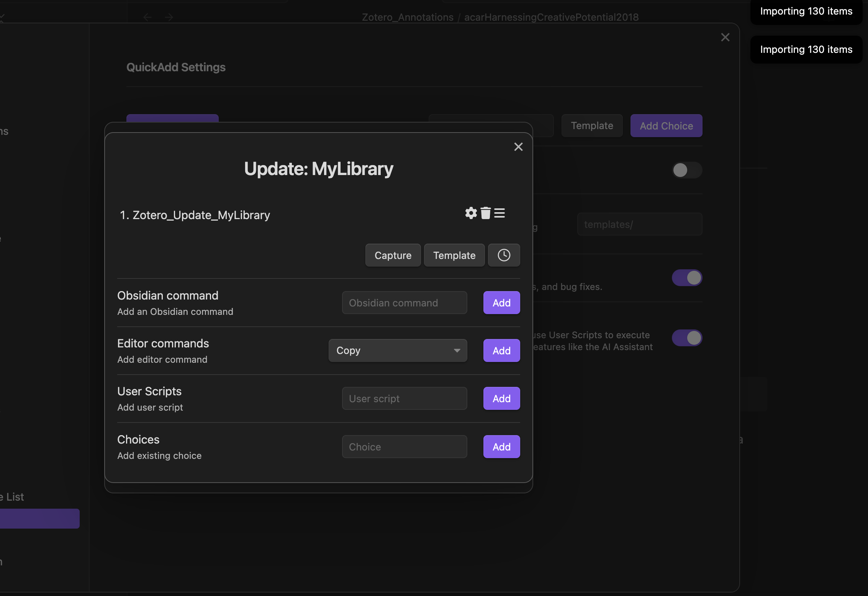
Task: Add a wait step using the clock icon
Action: pyautogui.click(x=504, y=255)
